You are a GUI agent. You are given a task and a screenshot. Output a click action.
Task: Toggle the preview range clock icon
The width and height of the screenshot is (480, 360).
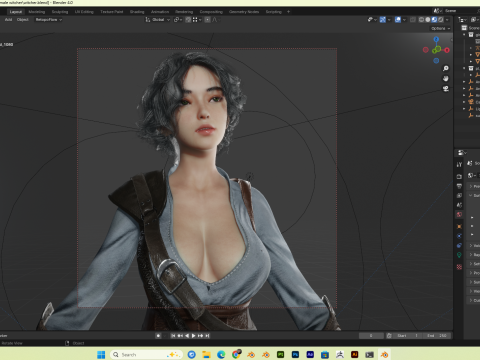[389, 336]
